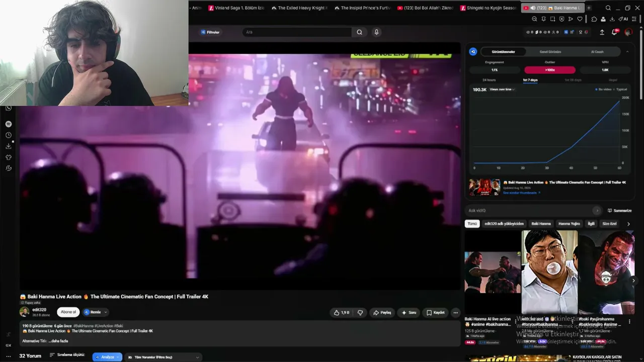Select the Baki Hanma filter chip
The width and height of the screenshot is (644, 362).
(541, 224)
